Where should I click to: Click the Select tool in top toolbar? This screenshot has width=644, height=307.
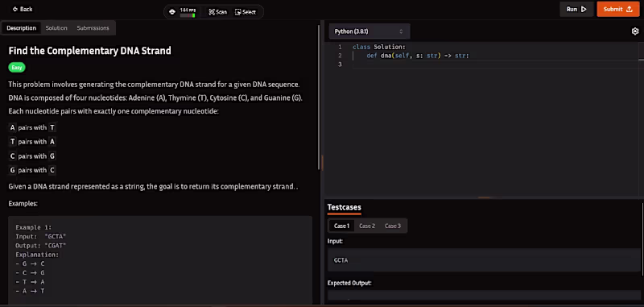click(246, 12)
